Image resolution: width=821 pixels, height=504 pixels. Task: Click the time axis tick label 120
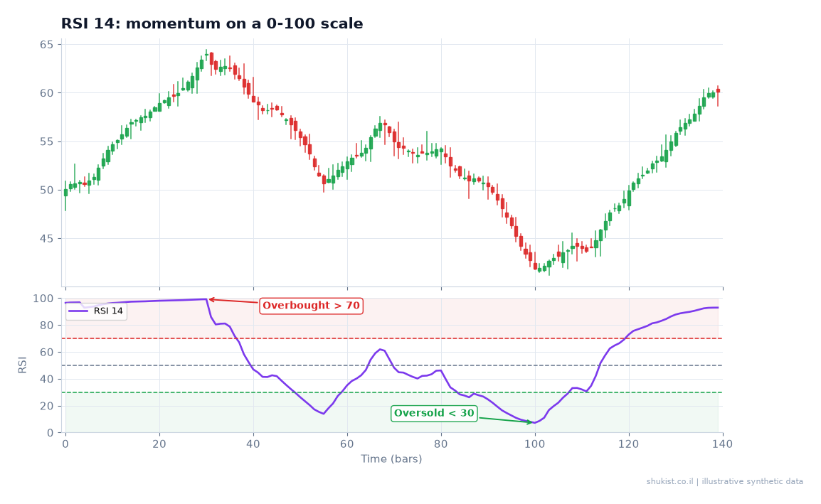point(629,444)
